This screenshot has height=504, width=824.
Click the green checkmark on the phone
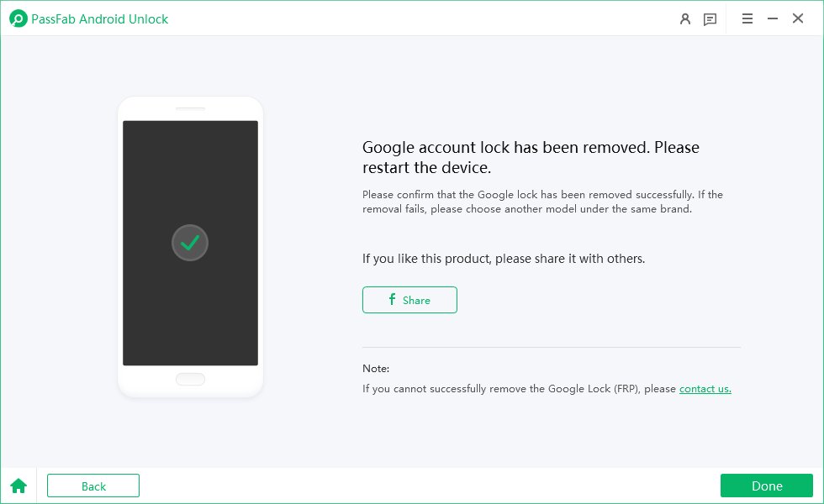pyautogui.click(x=190, y=242)
